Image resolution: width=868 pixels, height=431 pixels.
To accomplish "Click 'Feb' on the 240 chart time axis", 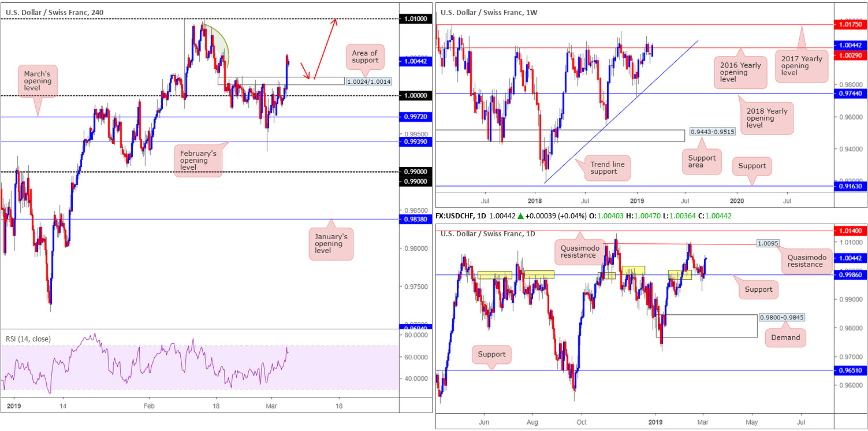I will (148, 406).
